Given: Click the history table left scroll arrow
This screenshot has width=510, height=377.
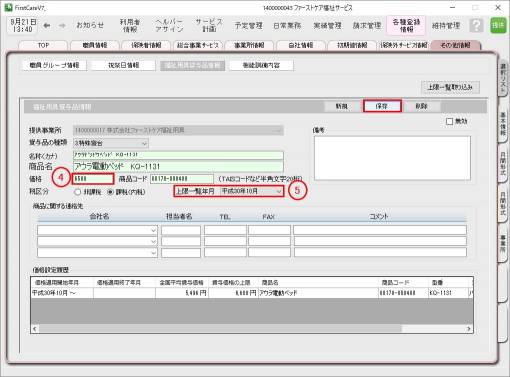Looking at the screenshot, I should pyautogui.click(x=35, y=329).
